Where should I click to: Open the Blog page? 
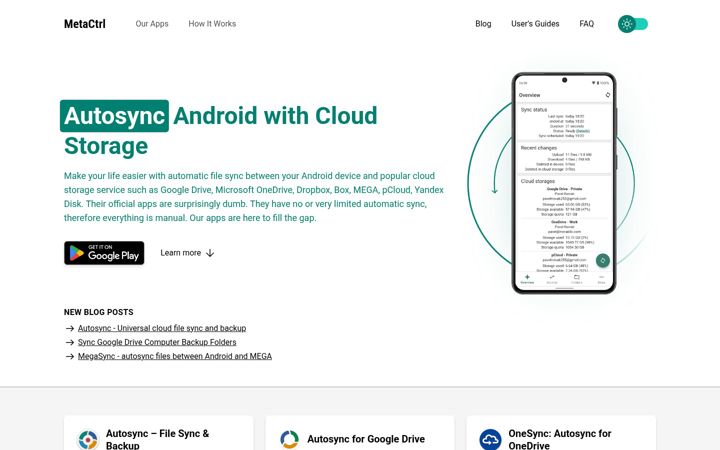[483, 24]
